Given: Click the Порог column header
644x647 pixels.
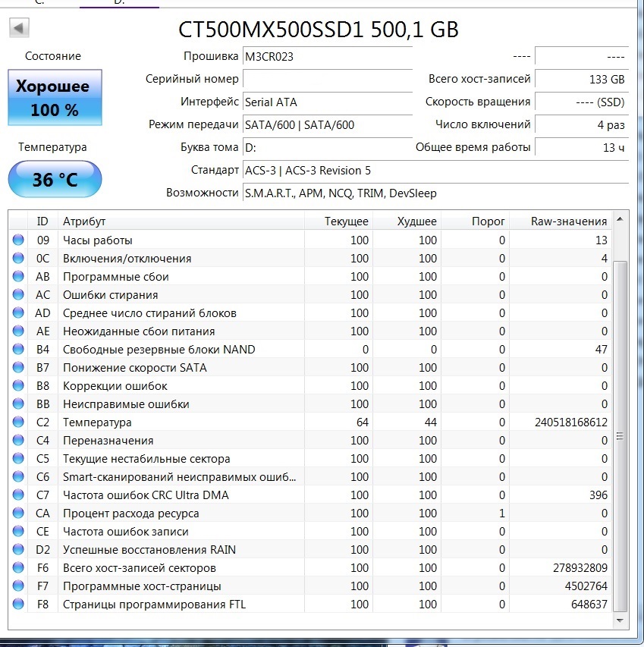Looking at the screenshot, I should [476, 221].
